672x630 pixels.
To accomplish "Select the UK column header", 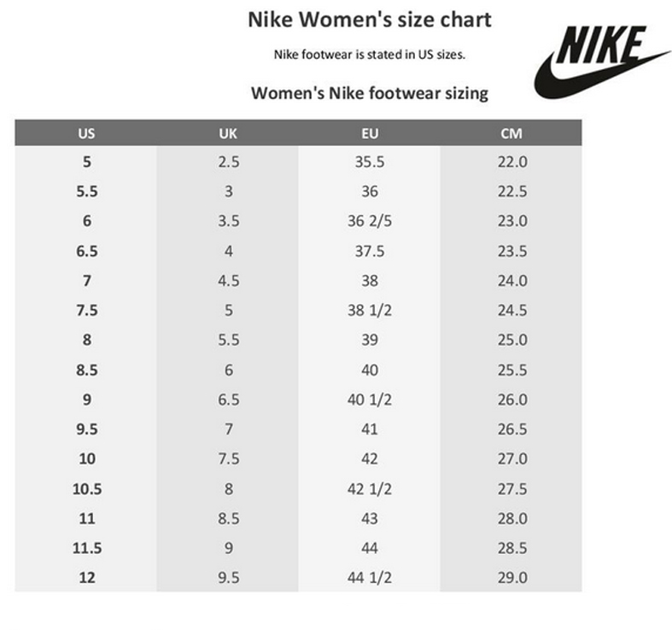I will [228, 133].
